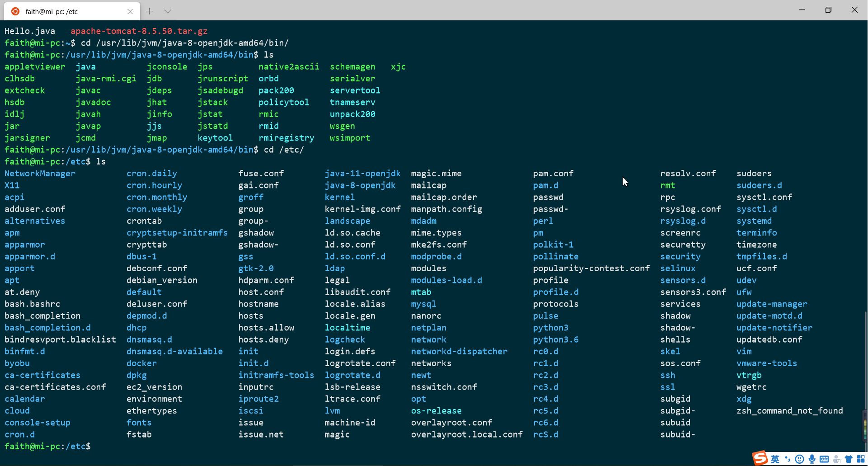Click the zsh_command_not_found entry
868x466 pixels.
coord(790,411)
